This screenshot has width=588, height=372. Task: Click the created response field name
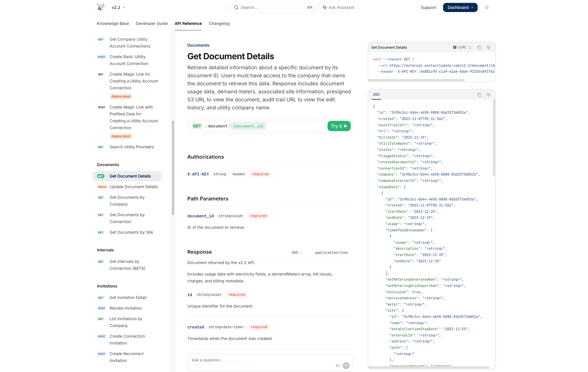(x=196, y=327)
